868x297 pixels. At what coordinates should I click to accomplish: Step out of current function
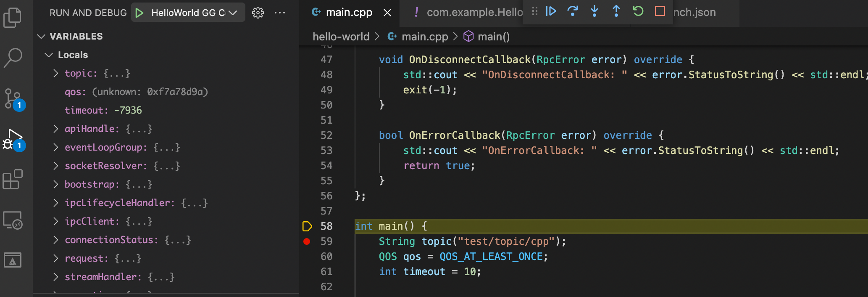pyautogui.click(x=616, y=11)
